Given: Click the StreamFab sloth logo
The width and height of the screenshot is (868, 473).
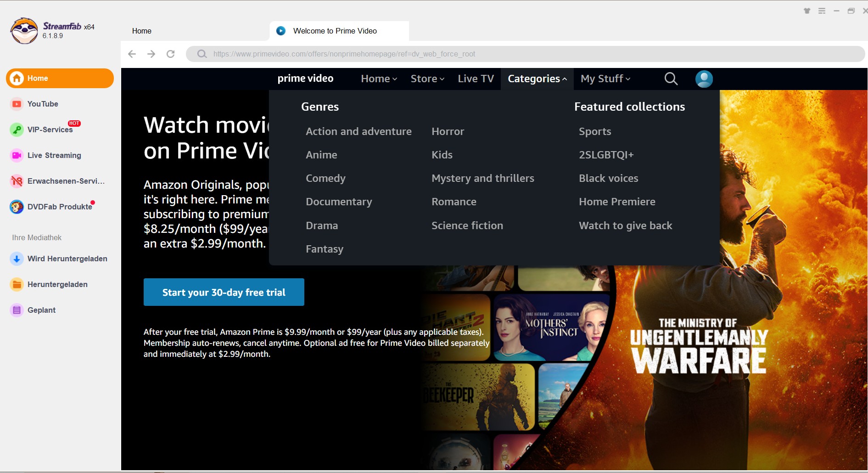Looking at the screenshot, I should 24,31.
